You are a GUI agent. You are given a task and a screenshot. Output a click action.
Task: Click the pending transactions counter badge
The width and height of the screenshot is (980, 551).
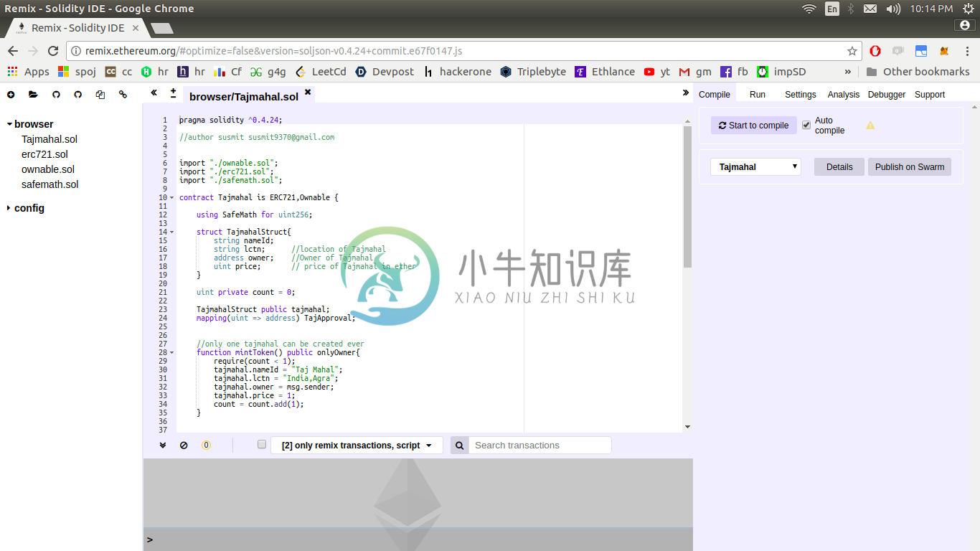(x=206, y=445)
